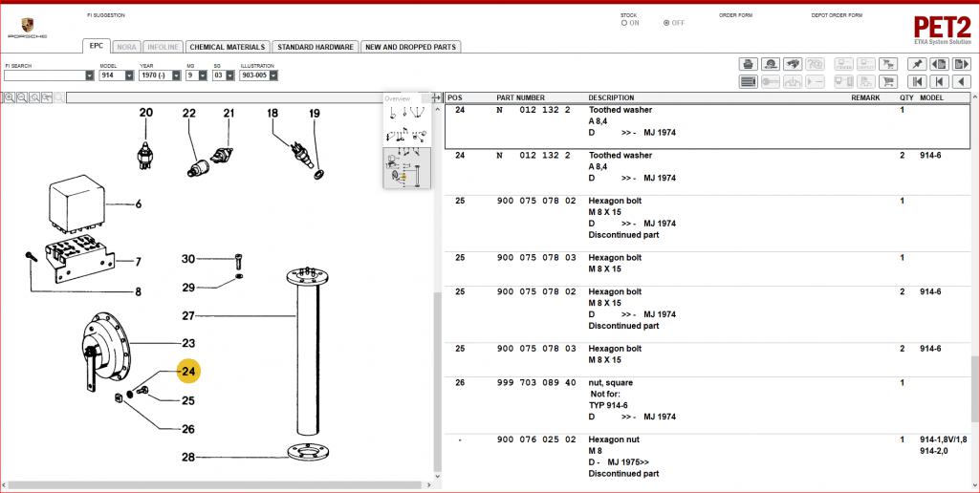This screenshot has height=493, width=980.
Task: Open the SG dropdown showing 03
Action: click(x=229, y=75)
